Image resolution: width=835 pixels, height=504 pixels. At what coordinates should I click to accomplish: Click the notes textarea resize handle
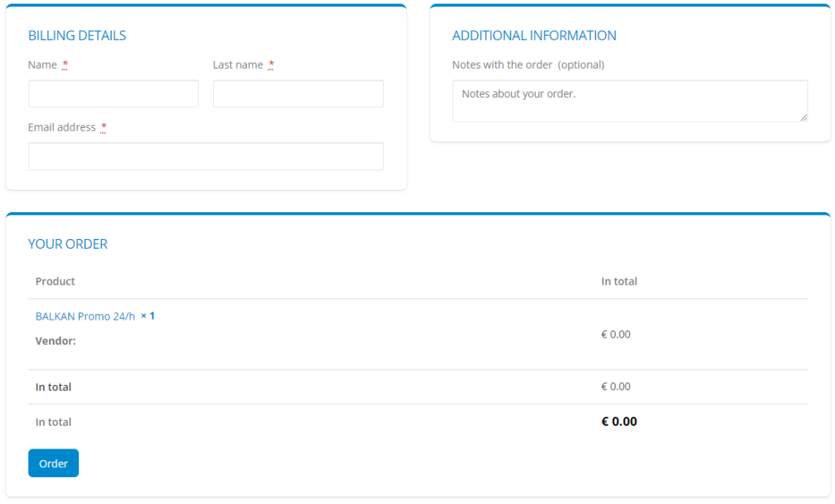tap(803, 117)
